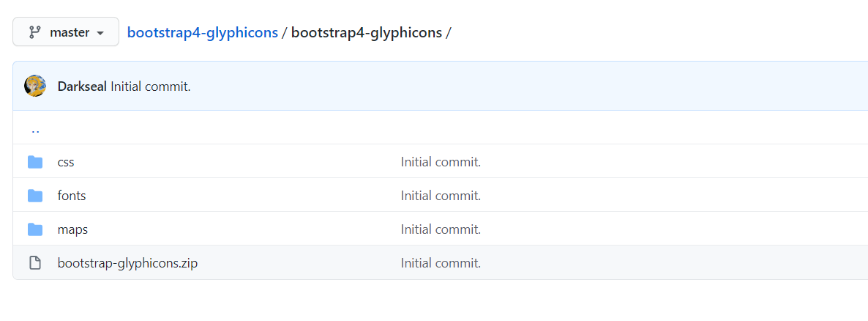Open the css folder
Image resolution: width=868 pixels, height=321 pixels.
(66, 163)
